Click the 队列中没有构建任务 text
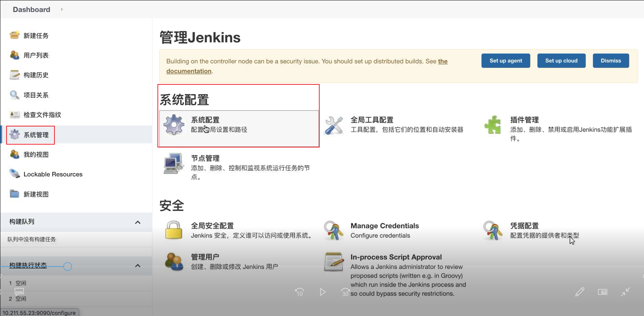 pos(32,239)
